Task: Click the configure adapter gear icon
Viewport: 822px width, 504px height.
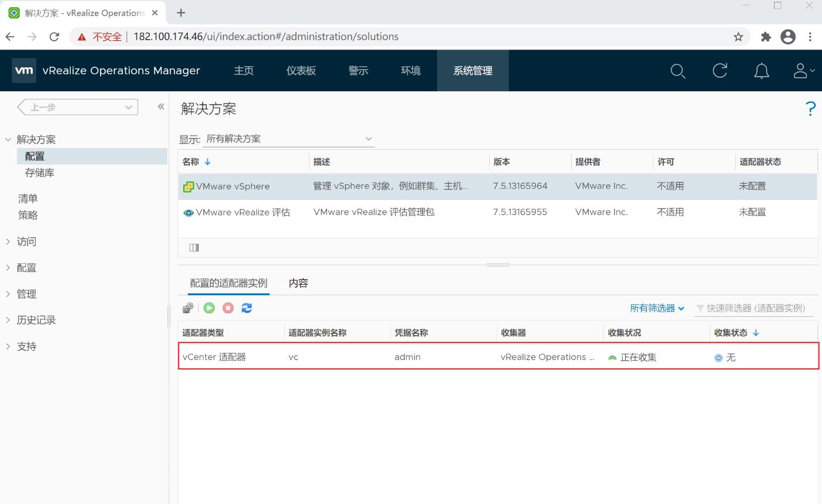Action: 188,308
